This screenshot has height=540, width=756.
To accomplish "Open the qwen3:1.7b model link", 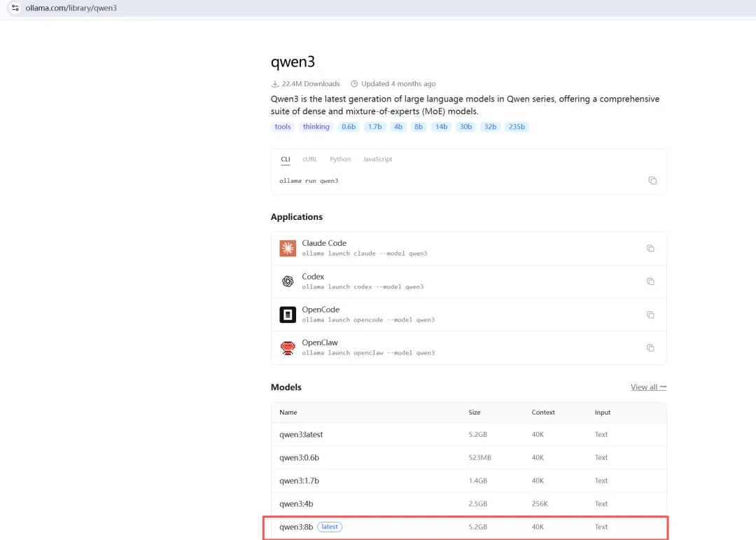I will 299,480.
